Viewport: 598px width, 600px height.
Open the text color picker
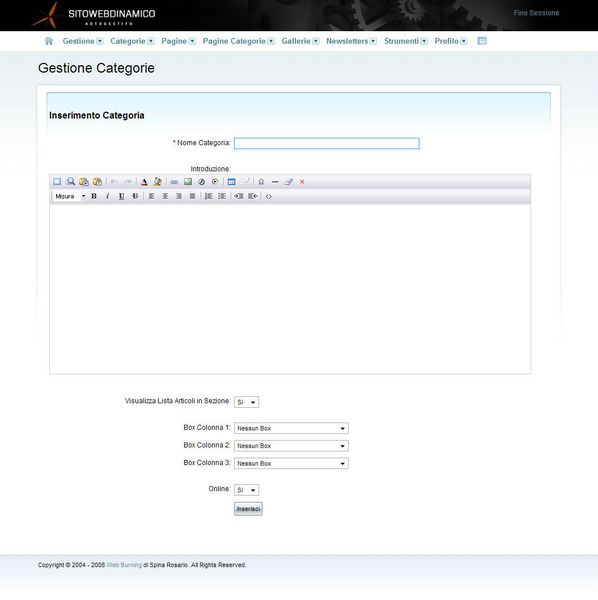click(144, 182)
